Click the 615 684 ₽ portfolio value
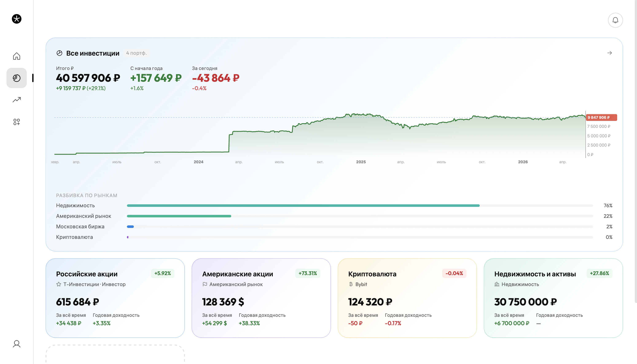Screen dimensions: 637x364 pos(78,302)
